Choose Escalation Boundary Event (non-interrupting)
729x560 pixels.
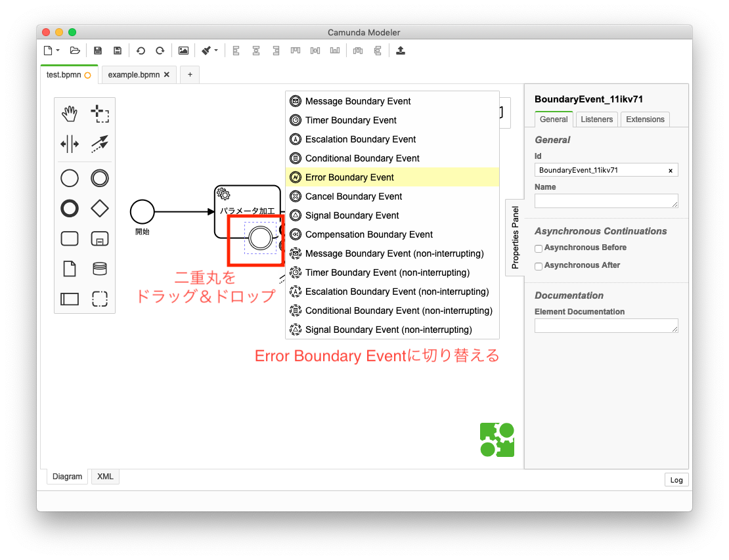point(392,292)
